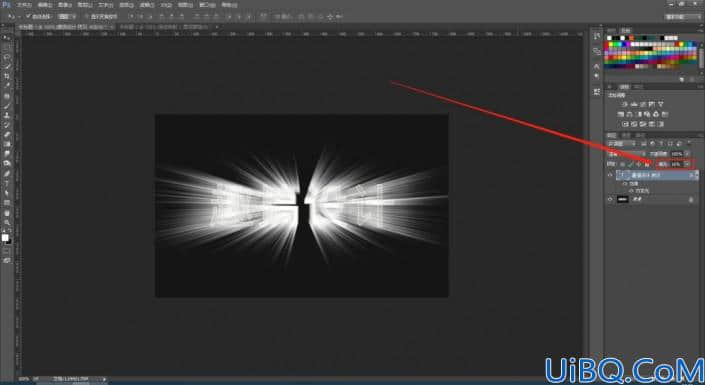Image resolution: width=705 pixels, height=385 pixels.
Task: Select the Brush tool
Action: point(6,106)
